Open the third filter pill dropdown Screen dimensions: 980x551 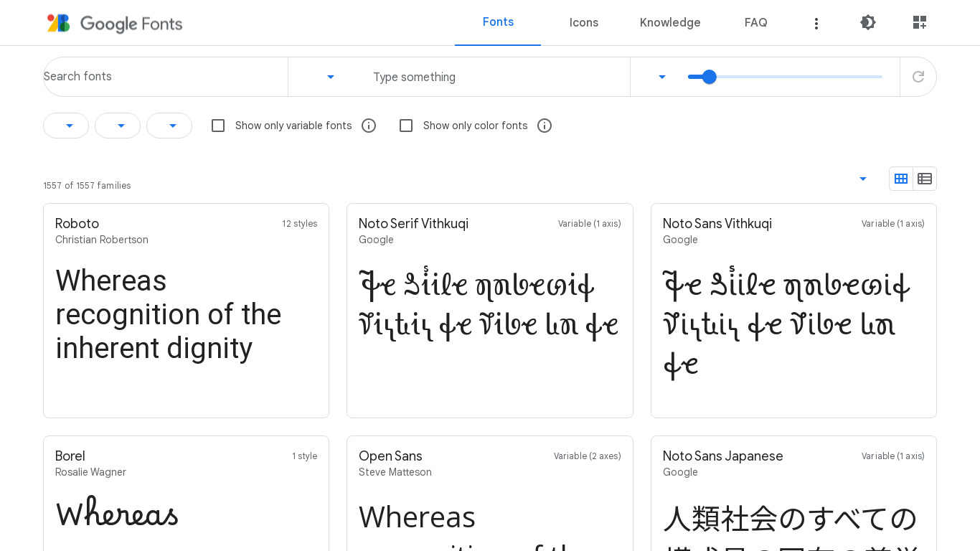click(x=169, y=126)
